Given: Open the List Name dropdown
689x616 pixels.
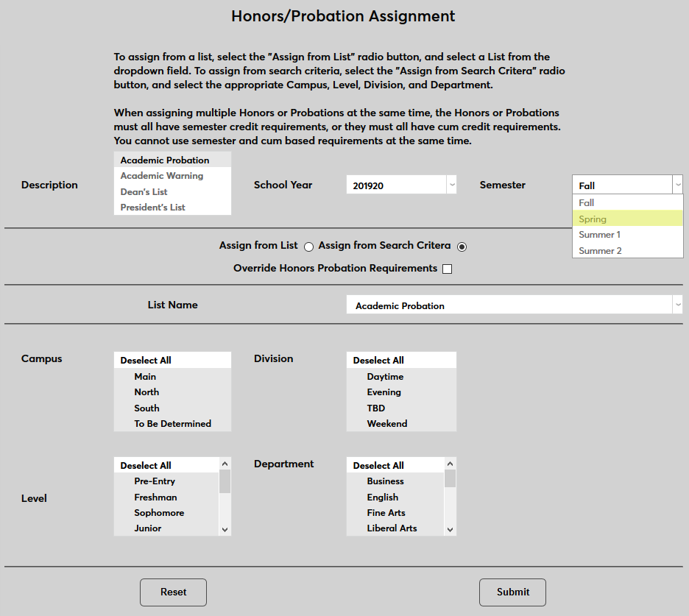Looking at the screenshot, I should coord(678,305).
